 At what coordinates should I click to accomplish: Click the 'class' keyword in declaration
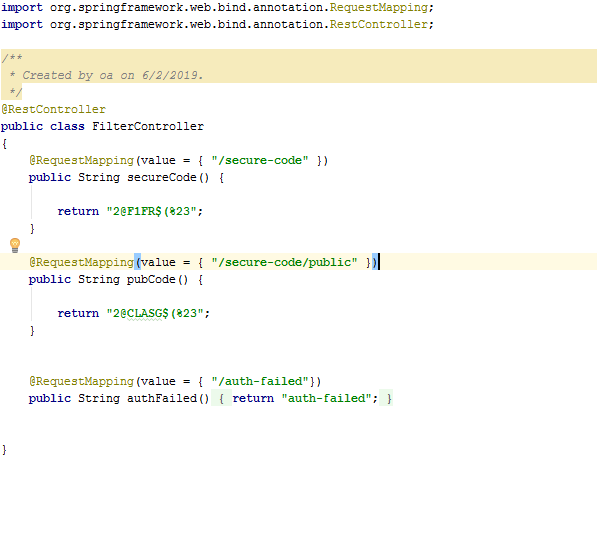[67, 126]
